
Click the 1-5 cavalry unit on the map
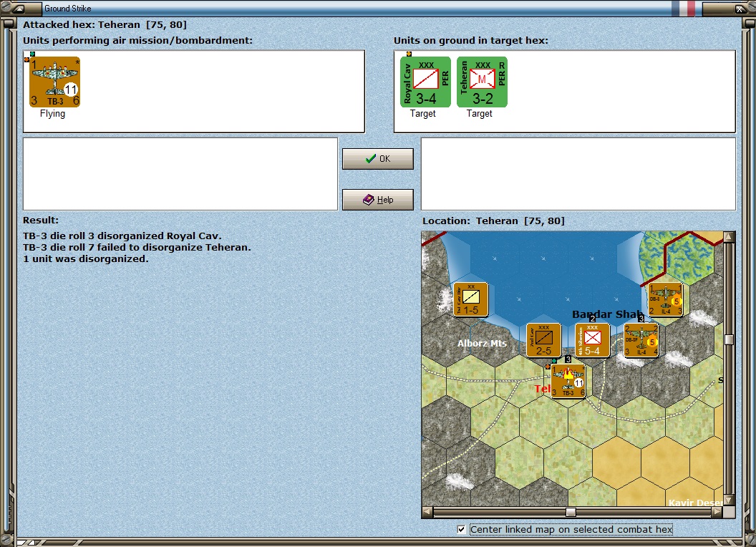coord(470,299)
